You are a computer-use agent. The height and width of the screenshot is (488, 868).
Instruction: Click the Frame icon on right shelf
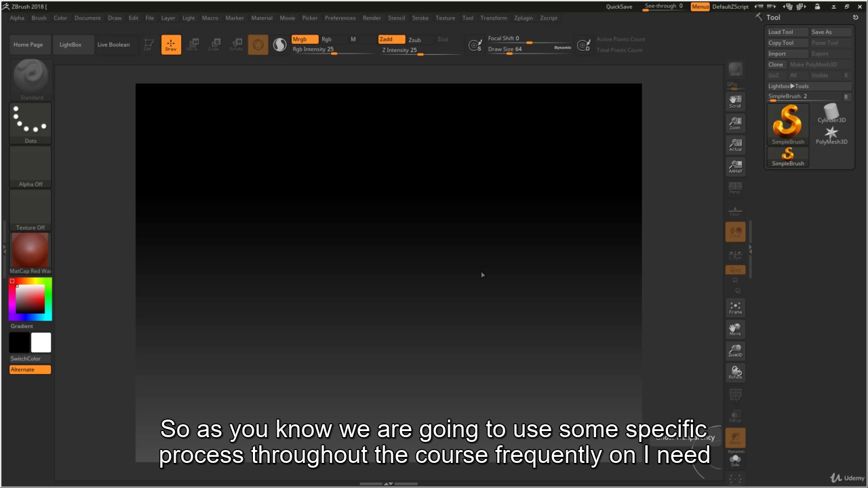[x=735, y=308]
